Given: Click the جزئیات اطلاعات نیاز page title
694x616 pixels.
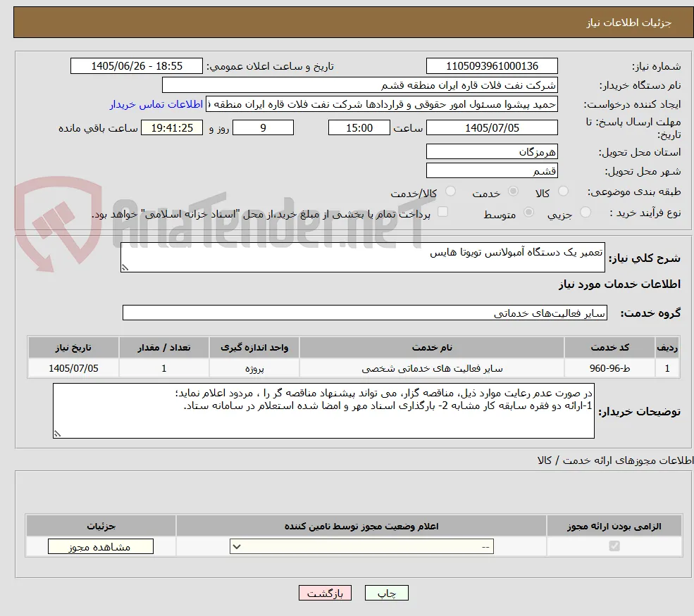Looking at the screenshot, I should click(629, 23).
